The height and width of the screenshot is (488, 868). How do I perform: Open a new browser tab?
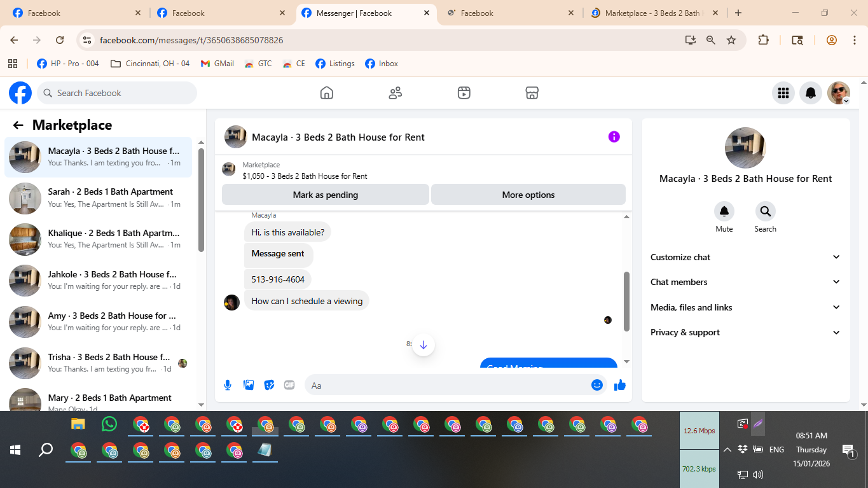(x=738, y=13)
